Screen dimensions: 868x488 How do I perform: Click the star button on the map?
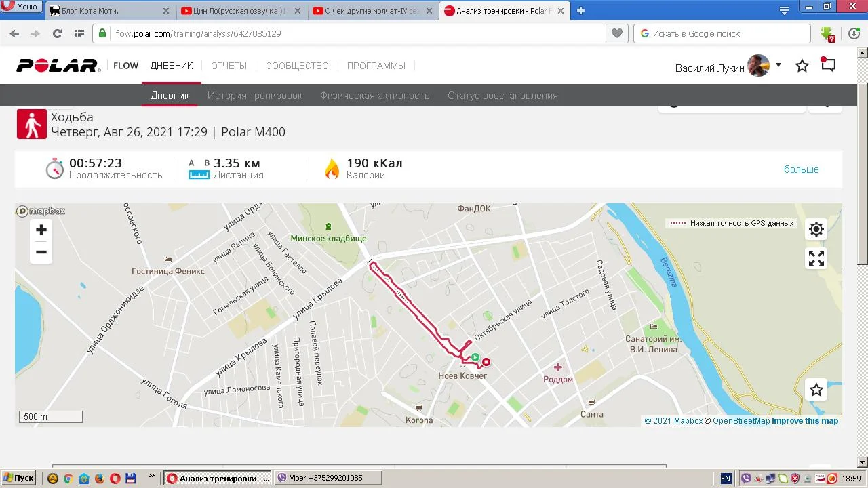click(x=816, y=390)
